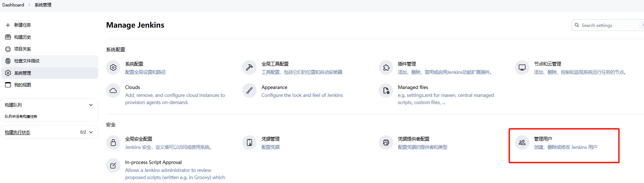Click the 凭据提供者配置 icon
Image resolution: width=644 pixels, height=183 pixels.
coord(386,142)
